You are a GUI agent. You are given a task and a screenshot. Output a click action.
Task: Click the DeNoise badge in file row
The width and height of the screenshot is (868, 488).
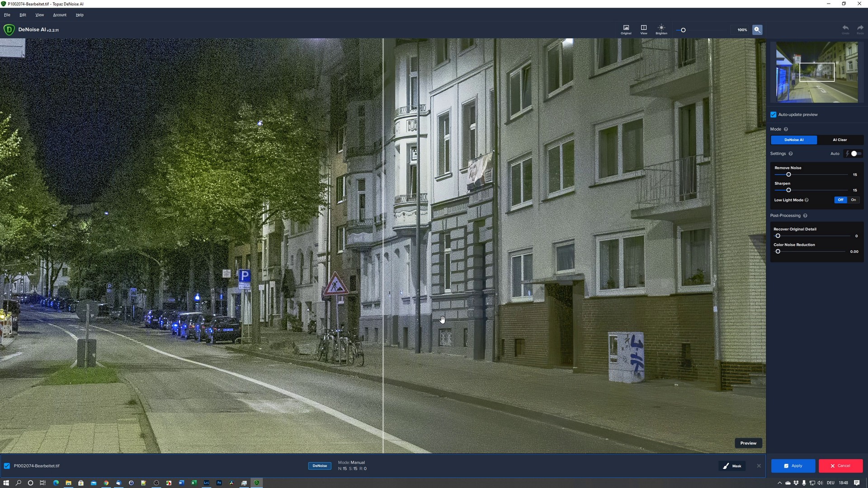(x=320, y=466)
